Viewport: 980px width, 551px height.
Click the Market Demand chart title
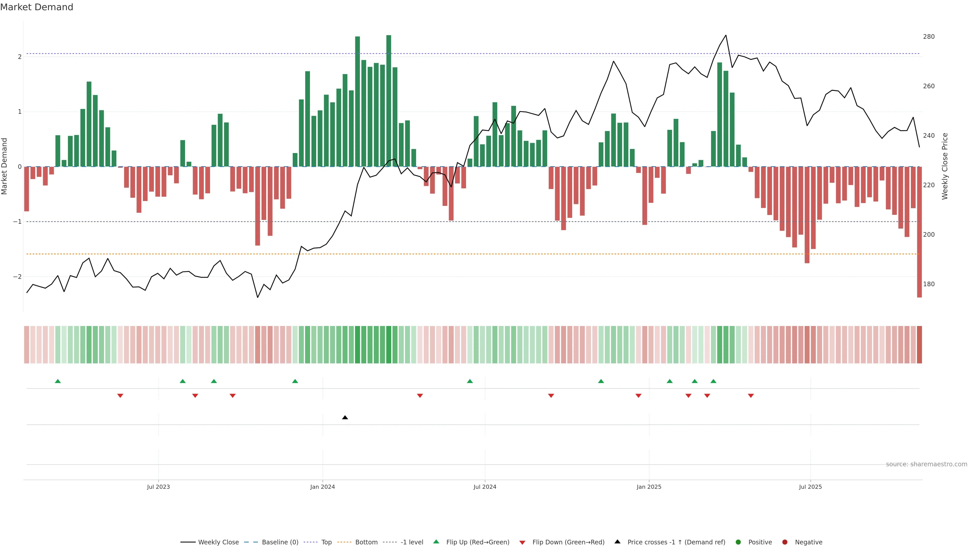pyautogui.click(x=36, y=7)
